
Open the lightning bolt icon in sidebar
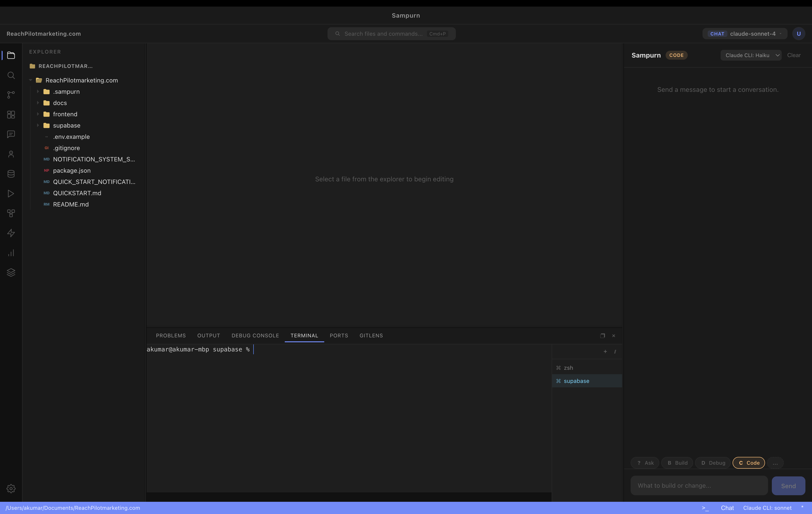[11, 233]
